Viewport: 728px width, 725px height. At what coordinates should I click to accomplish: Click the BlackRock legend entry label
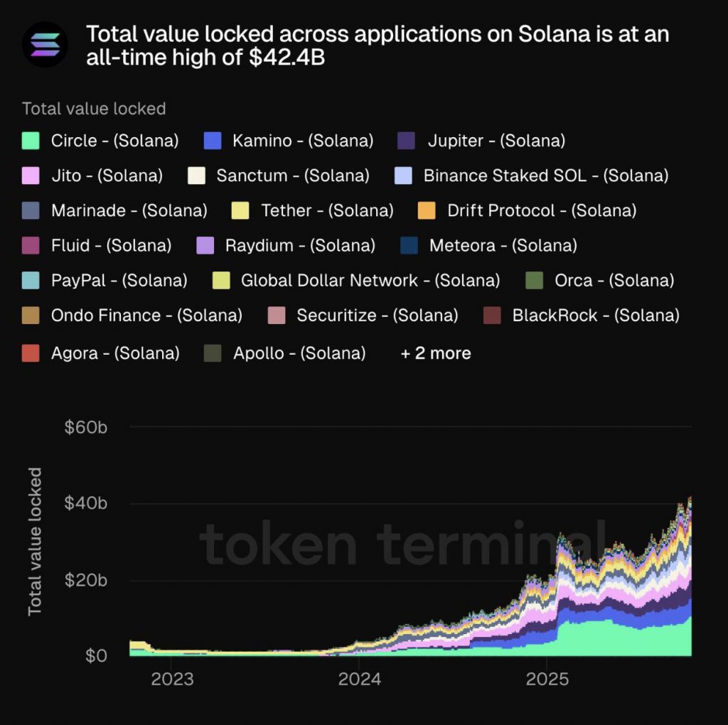click(596, 316)
